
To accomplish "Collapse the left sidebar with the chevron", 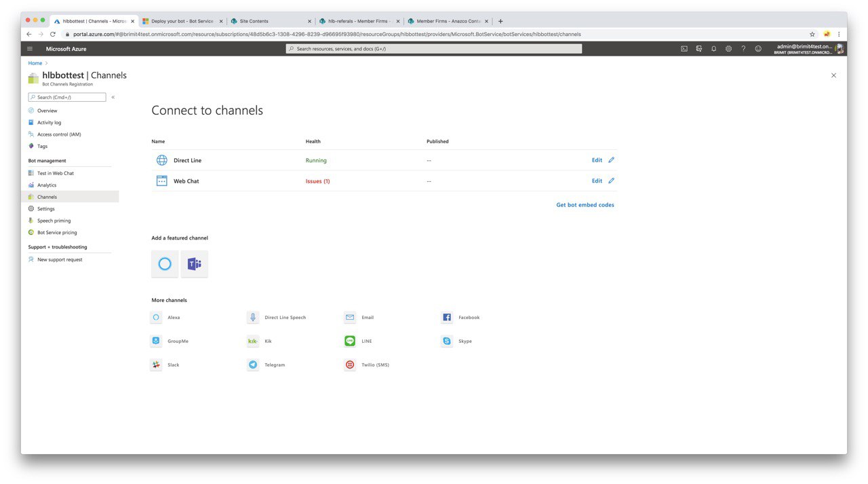I will (113, 97).
